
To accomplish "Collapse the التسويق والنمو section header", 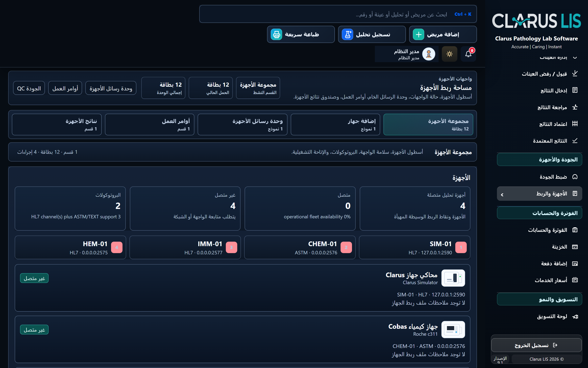I will click(539, 299).
